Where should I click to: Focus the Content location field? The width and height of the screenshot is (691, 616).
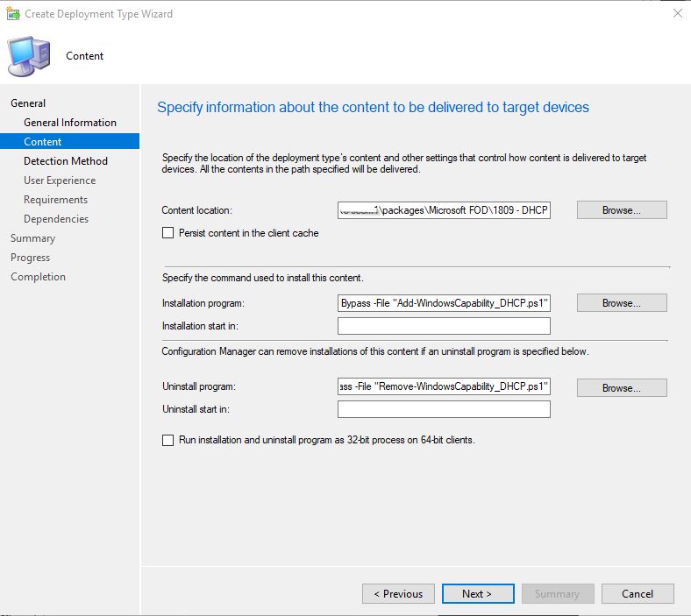point(444,210)
